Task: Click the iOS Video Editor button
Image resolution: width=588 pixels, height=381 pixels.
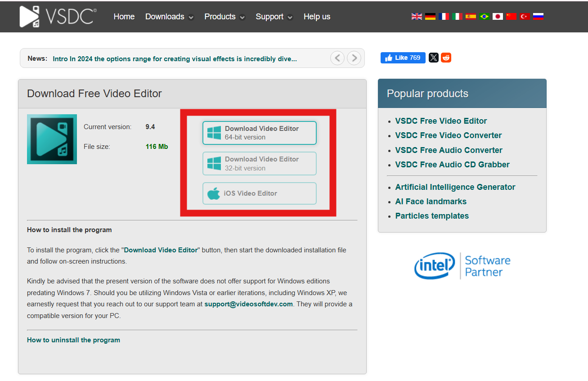Action: [x=260, y=193]
